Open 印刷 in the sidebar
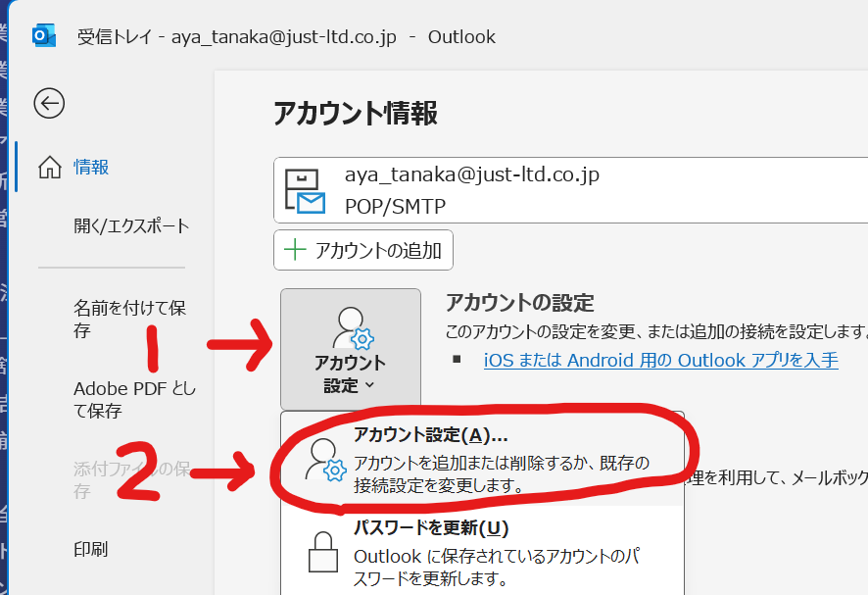 click(x=91, y=549)
